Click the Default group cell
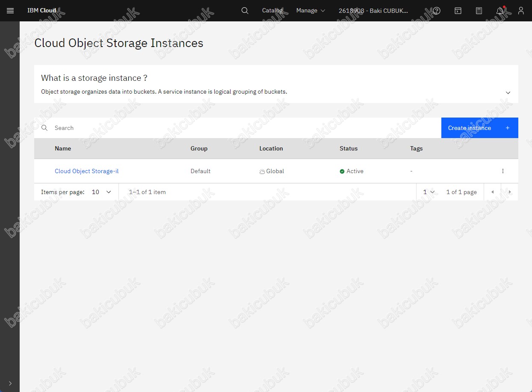This screenshot has height=392, width=532. [x=201, y=171]
